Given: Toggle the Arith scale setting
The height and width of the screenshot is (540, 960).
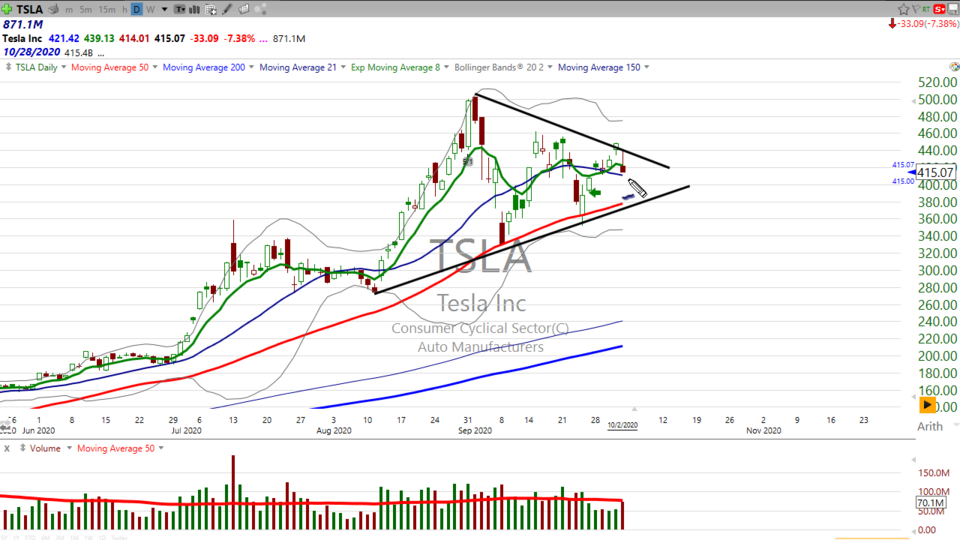Looking at the screenshot, I should pyautogui.click(x=929, y=427).
